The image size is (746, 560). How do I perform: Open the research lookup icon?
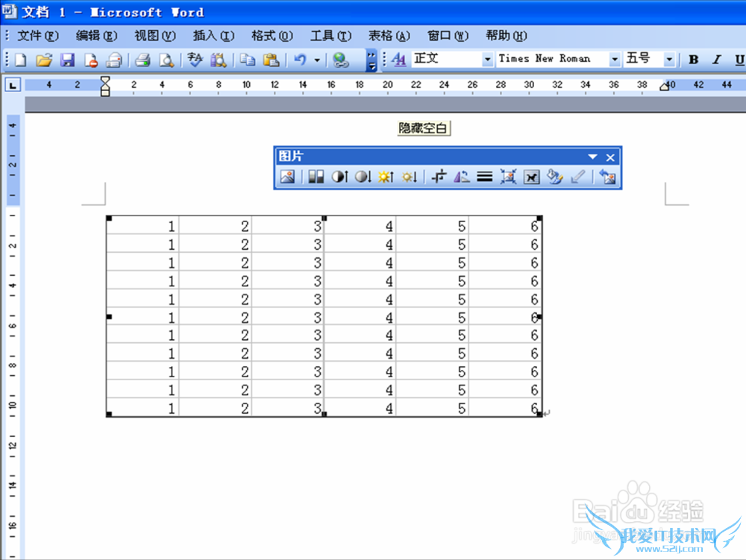point(219,60)
